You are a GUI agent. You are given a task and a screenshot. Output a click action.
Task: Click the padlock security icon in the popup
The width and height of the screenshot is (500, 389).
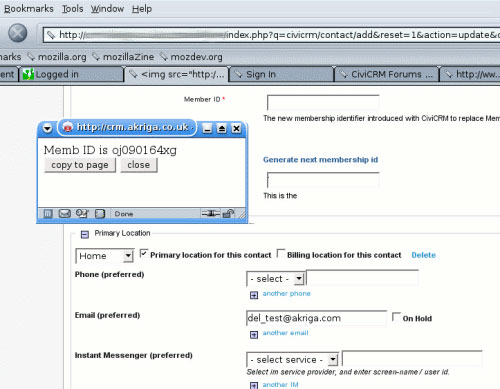pyautogui.click(x=228, y=213)
